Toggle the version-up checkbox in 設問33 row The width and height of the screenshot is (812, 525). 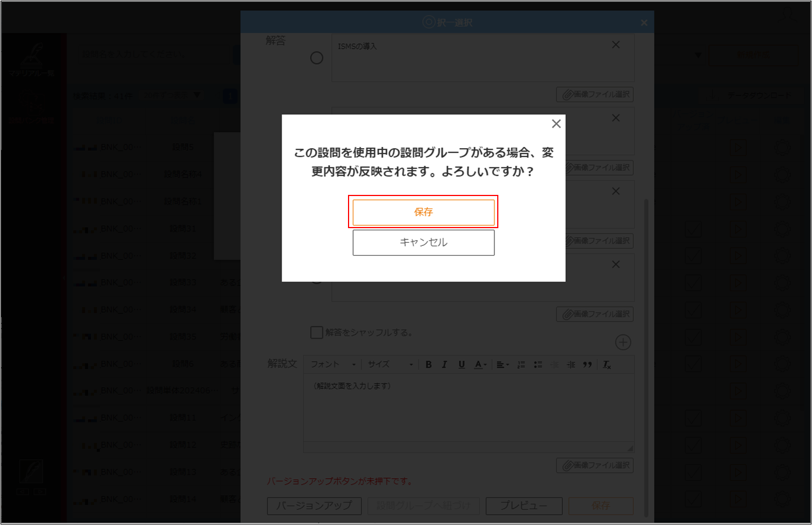(693, 283)
